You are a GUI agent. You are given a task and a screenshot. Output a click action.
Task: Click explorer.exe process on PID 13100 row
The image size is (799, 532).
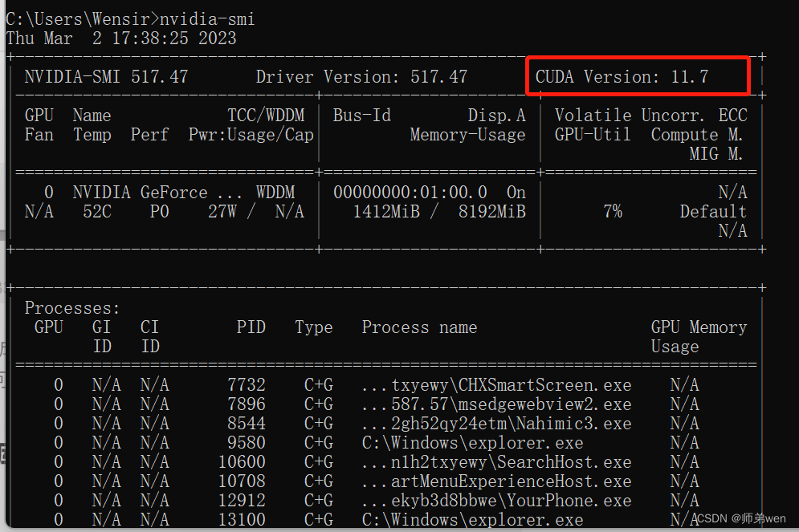point(472,520)
